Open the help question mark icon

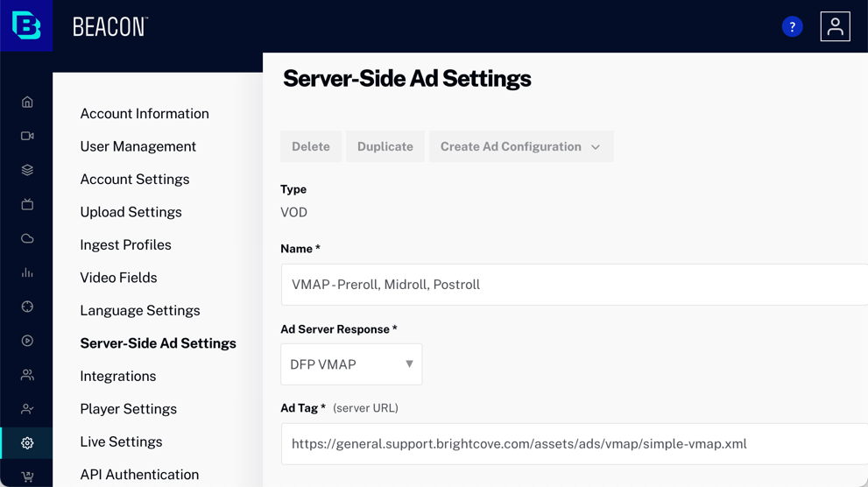click(x=792, y=26)
